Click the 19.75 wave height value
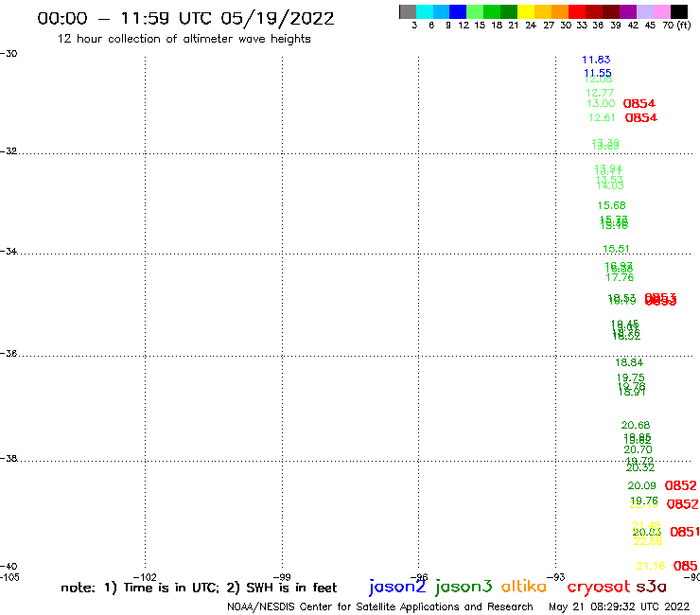The width and height of the screenshot is (700, 615). click(x=630, y=378)
